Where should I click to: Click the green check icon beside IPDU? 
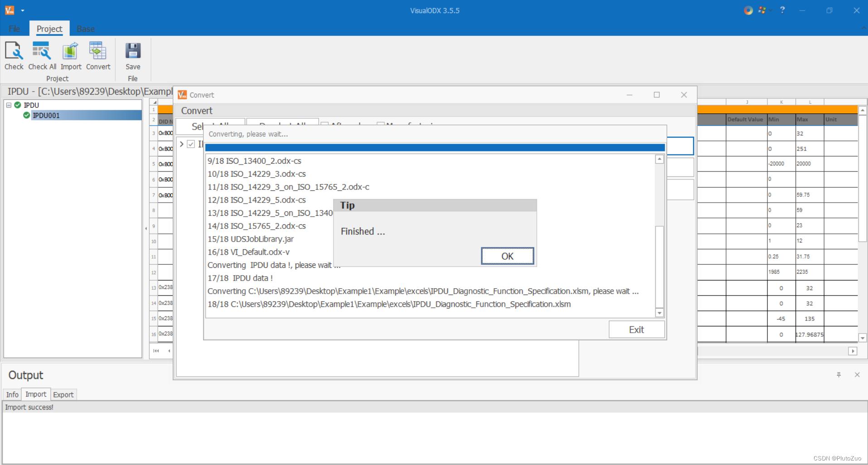click(x=18, y=105)
